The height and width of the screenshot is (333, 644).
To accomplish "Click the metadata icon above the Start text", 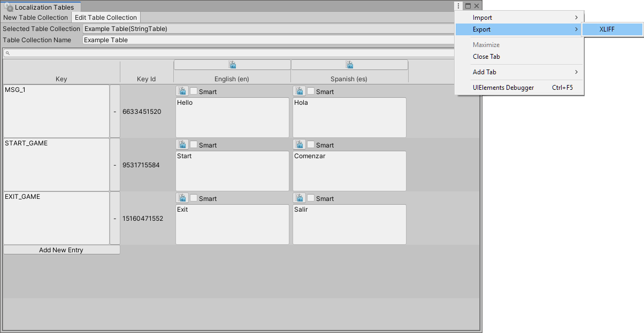I will (182, 145).
